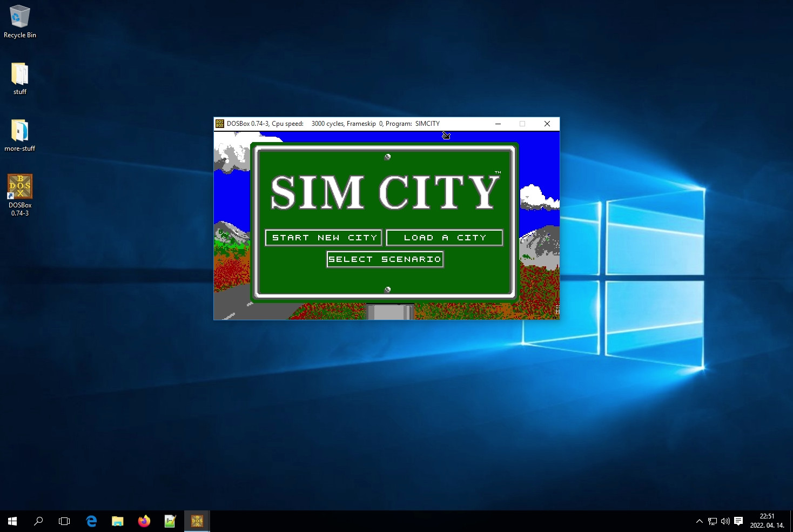The image size is (793, 532).
Task: Click the DOSBox icon in window title bar
Action: pos(220,124)
